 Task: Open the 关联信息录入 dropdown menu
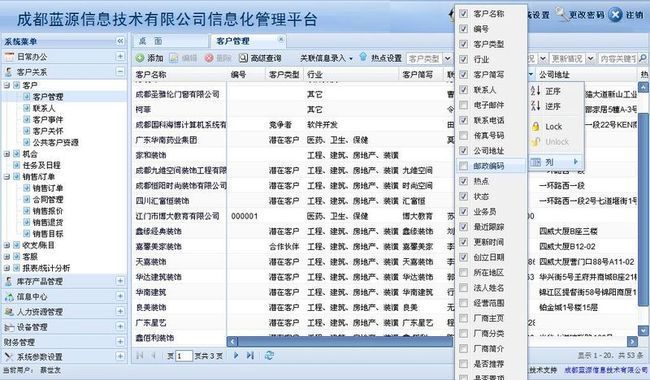point(326,58)
